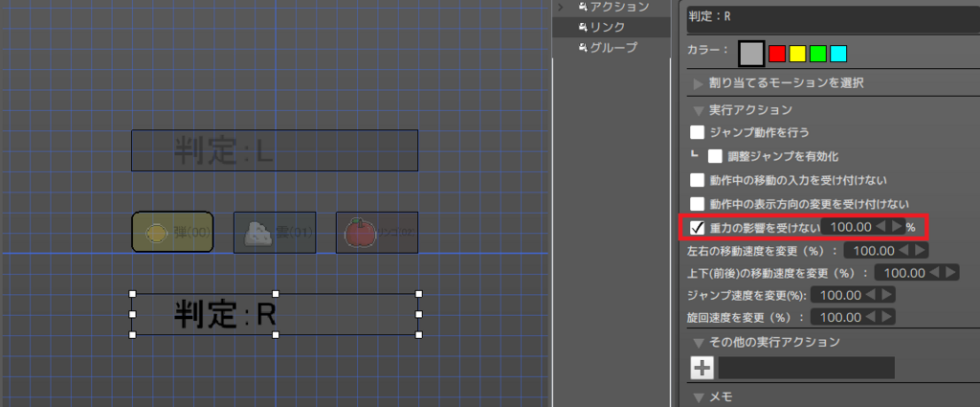Select the 弾(00) action box
The image size is (980, 407).
click(x=172, y=233)
